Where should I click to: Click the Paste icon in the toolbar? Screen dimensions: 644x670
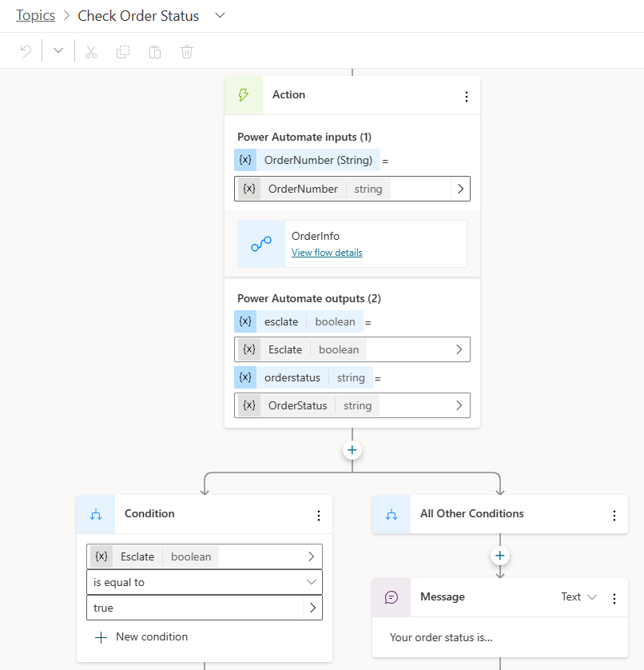(155, 50)
